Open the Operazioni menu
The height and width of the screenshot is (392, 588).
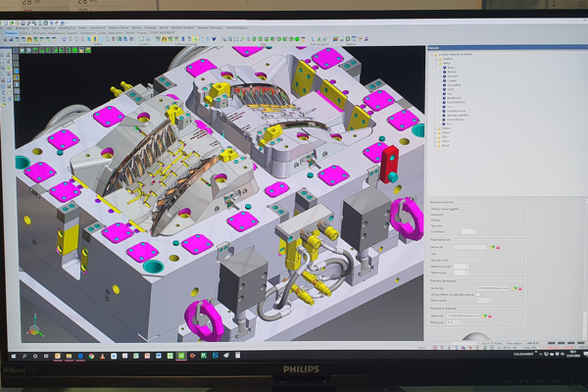pos(49,27)
